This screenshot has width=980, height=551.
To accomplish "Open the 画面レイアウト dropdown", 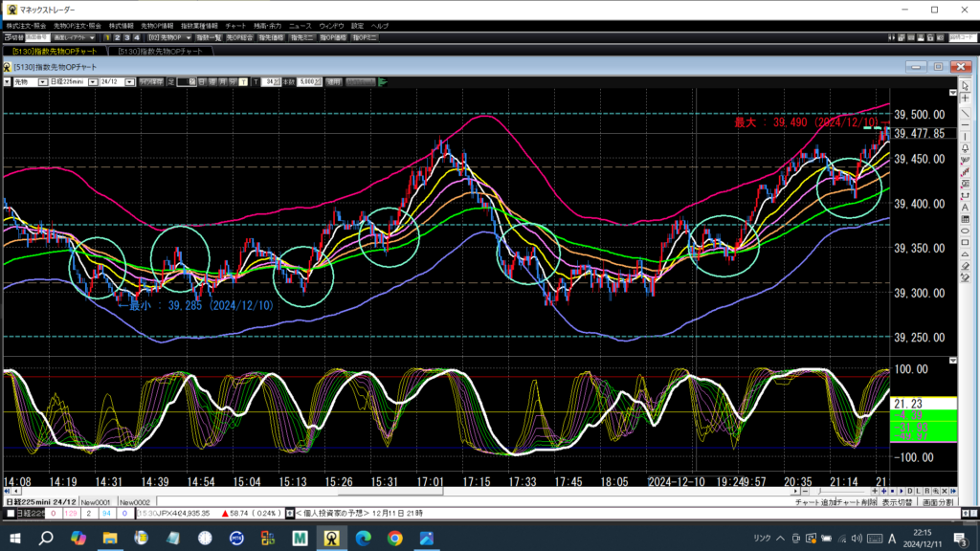I will [x=74, y=37].
